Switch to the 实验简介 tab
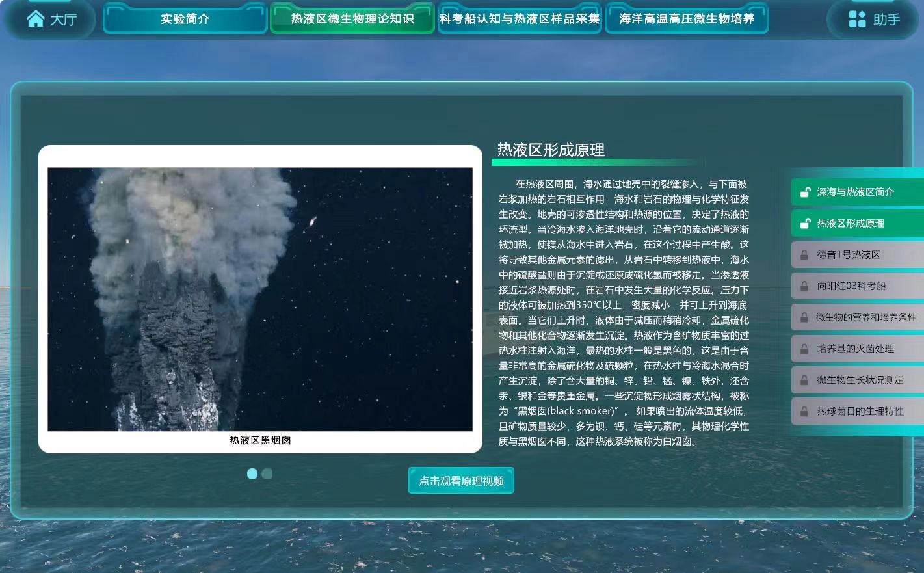The image size is (924, 573). (184, 19)
